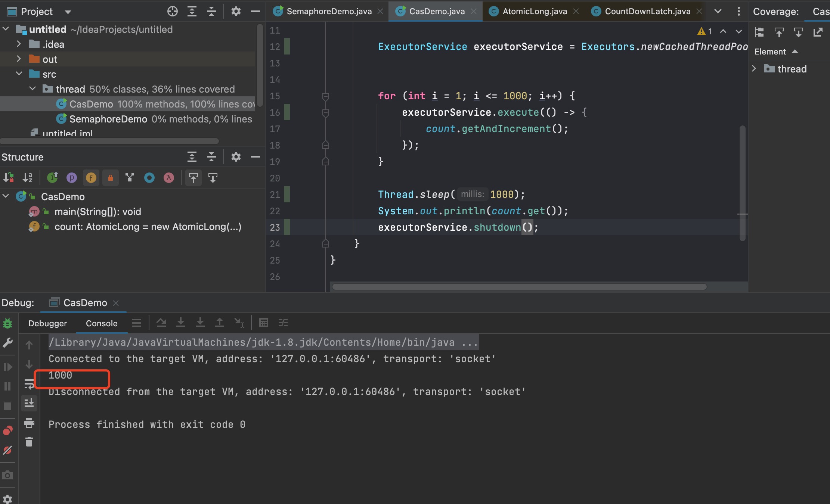Clear console with trash icon
This screenshot has height=504, width=830.
(29, 442)
